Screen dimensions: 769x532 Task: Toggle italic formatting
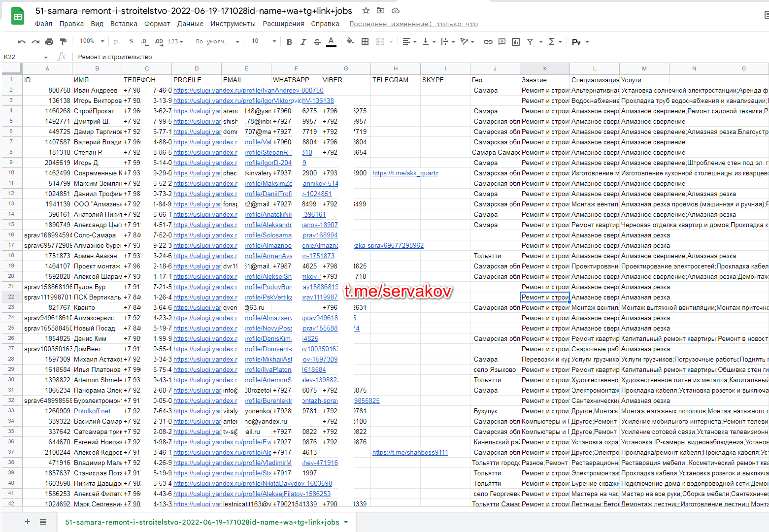tap(303, 42)
